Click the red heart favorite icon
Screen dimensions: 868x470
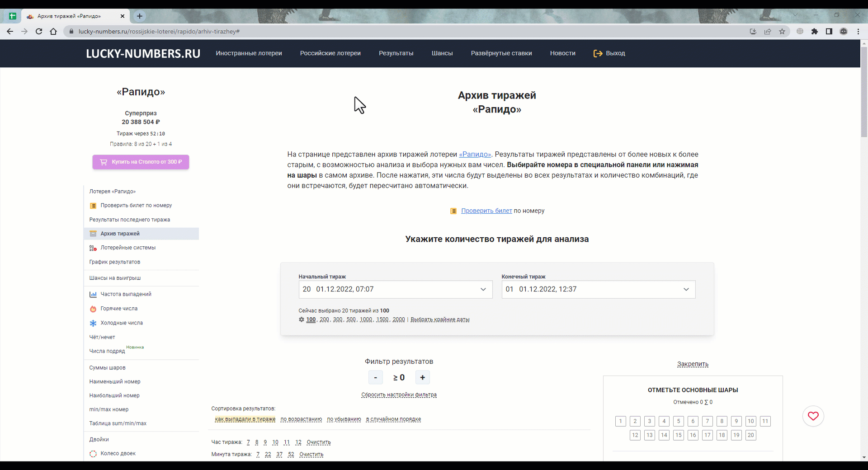click(x=813, y=416)
